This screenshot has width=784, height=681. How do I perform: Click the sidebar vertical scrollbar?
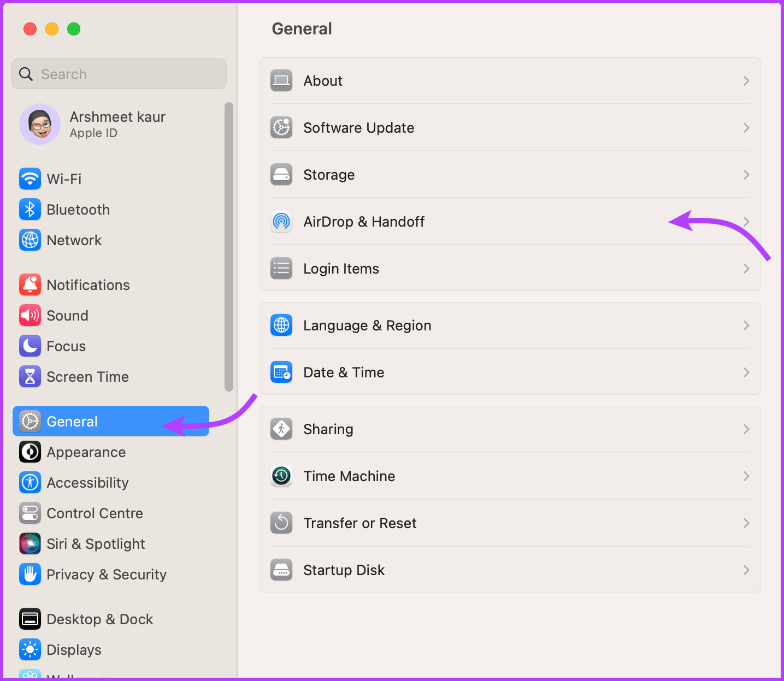[x=229, y=247]
